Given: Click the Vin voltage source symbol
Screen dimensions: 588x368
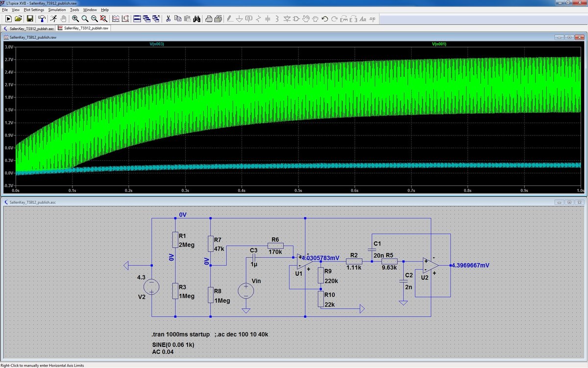Looking at the screenshot, I should click(x=245, y=290).
